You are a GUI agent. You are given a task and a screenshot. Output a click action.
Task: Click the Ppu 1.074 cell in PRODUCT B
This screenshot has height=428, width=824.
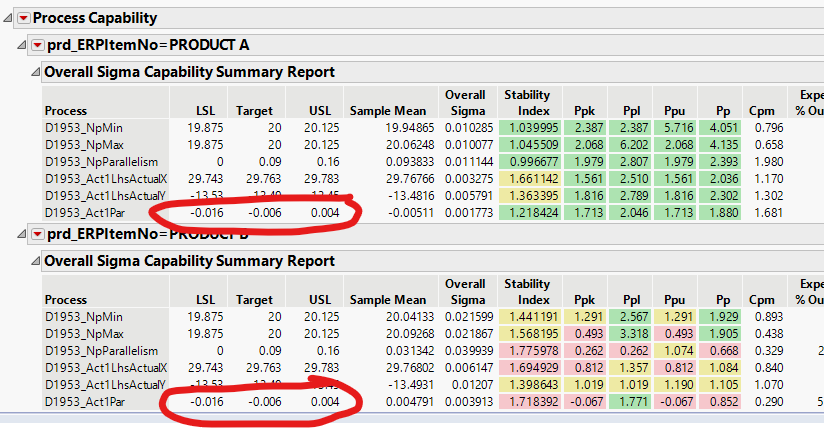click(675, 351)
